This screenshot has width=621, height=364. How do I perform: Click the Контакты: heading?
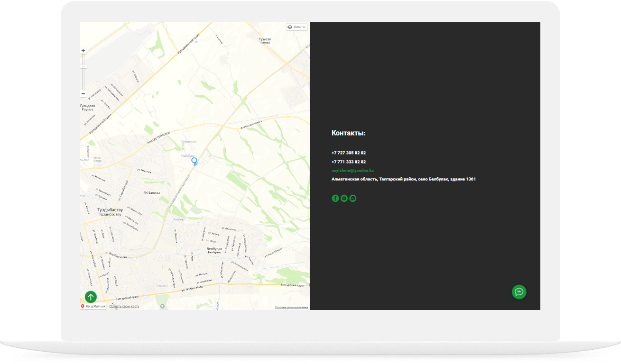348,133
